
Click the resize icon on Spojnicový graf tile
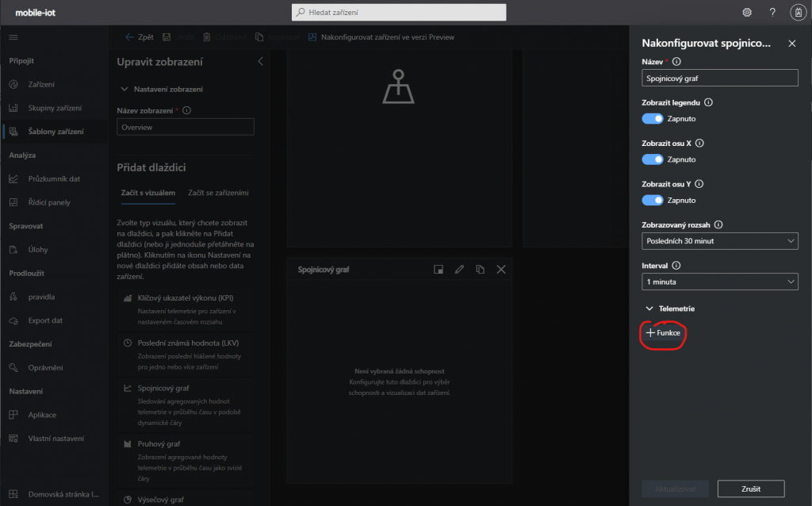point(438,270)
